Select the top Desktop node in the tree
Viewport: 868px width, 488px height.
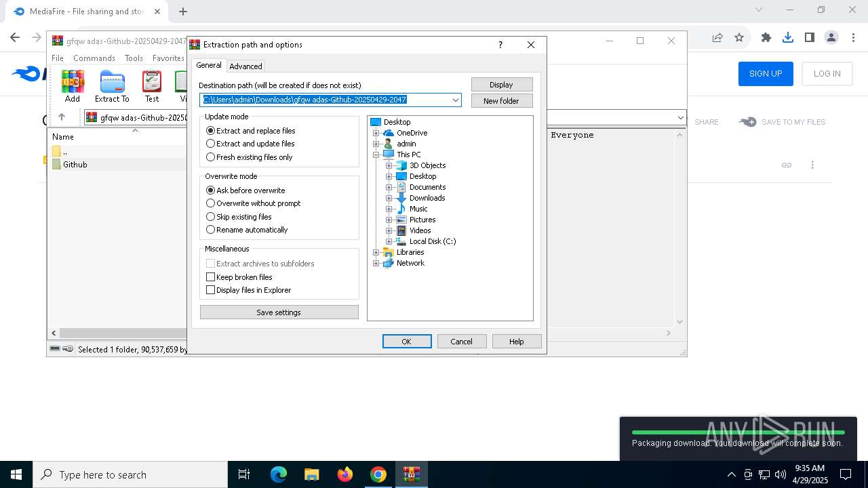click(x=397, y=122)
